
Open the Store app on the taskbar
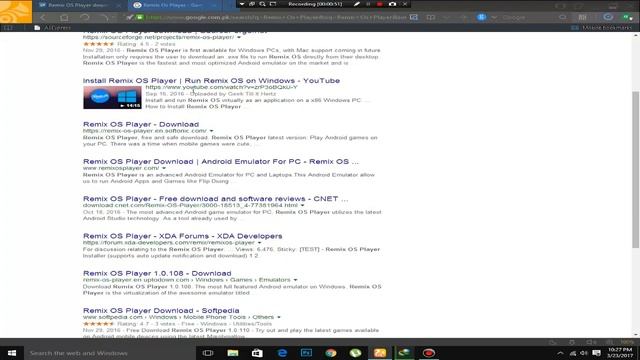[x=257, y=353]
